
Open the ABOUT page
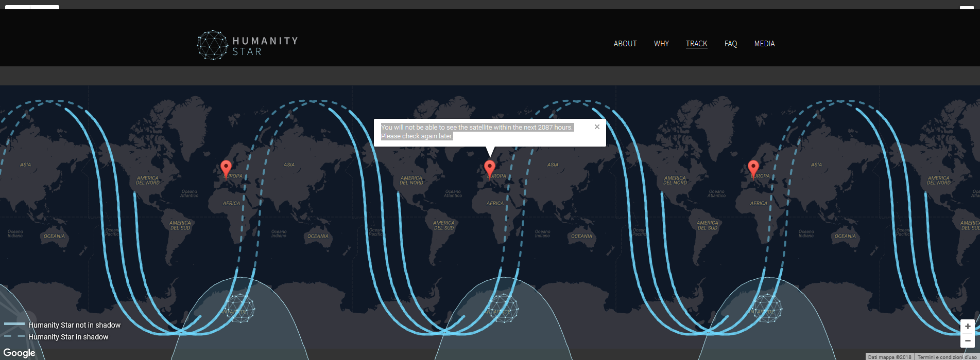pyautogui.click(x=625, y=44)
